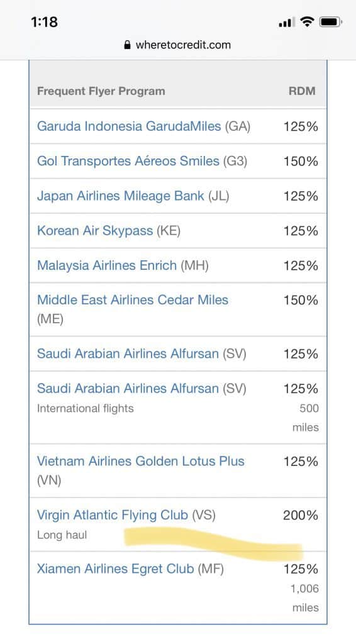
Task: Open first Saudi Arabian Airlines Alfursan link
Action: coord(128,353)
